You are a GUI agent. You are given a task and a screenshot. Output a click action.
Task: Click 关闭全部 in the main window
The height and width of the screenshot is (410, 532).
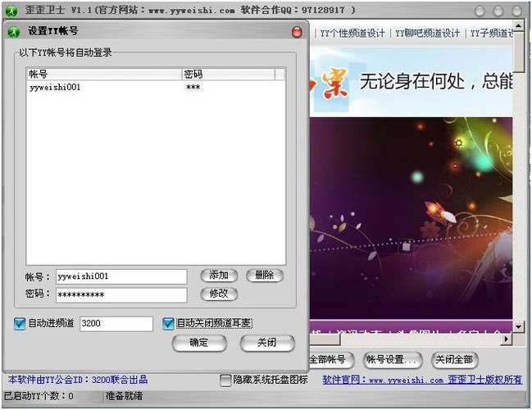tap(454, 360)
